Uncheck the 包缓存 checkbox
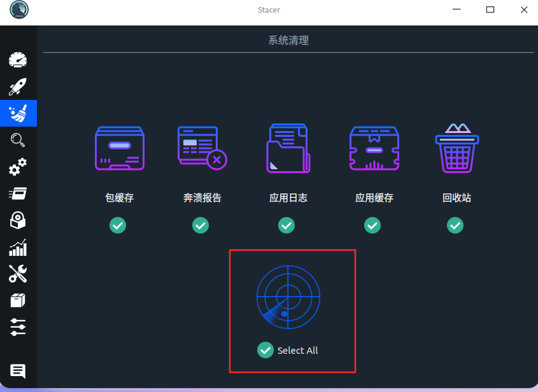The width and height of the screenshot is (538, 392). tap(118, 225)
